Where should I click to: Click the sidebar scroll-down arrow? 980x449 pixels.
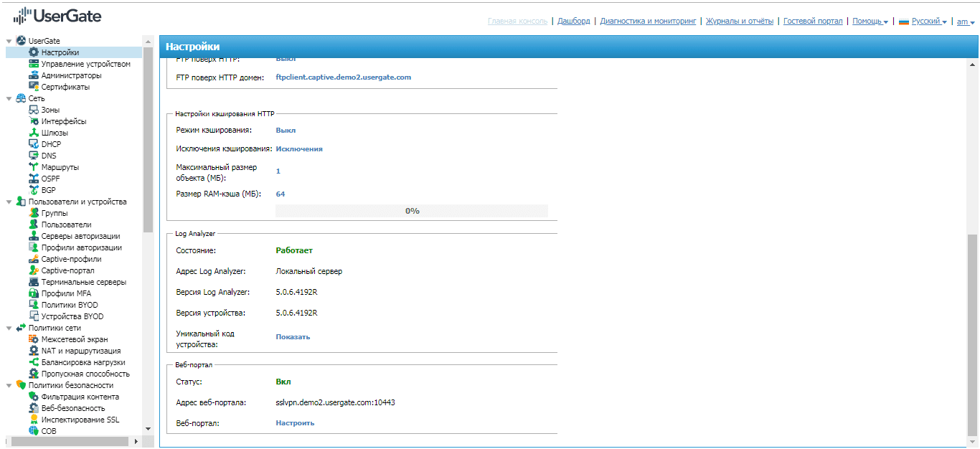tap(149, 429)
